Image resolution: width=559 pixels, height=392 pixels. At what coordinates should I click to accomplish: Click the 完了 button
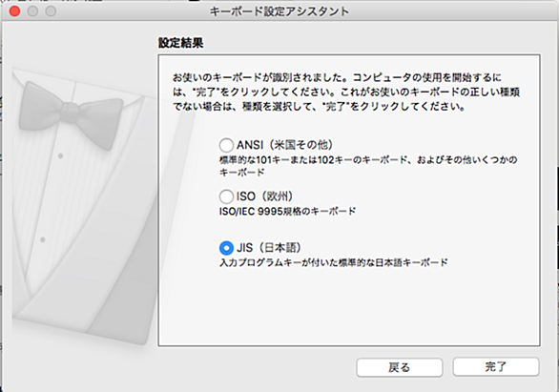tap(496, 366)
